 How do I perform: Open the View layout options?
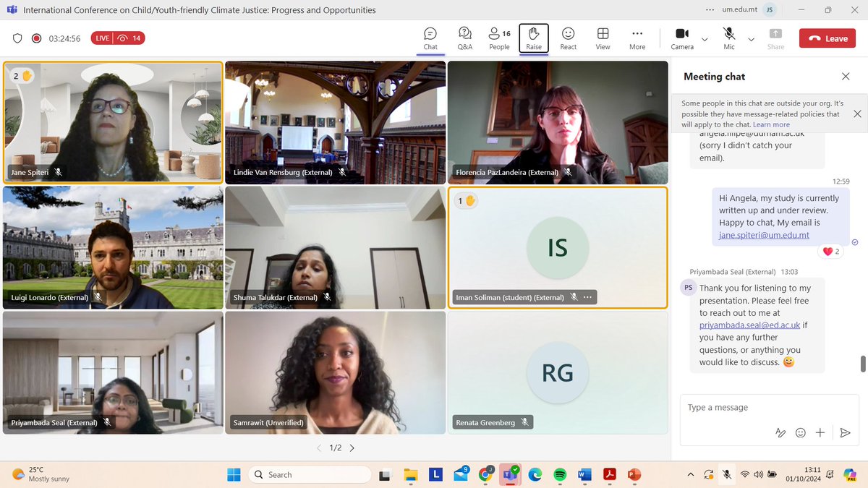[x=603, y=38]
